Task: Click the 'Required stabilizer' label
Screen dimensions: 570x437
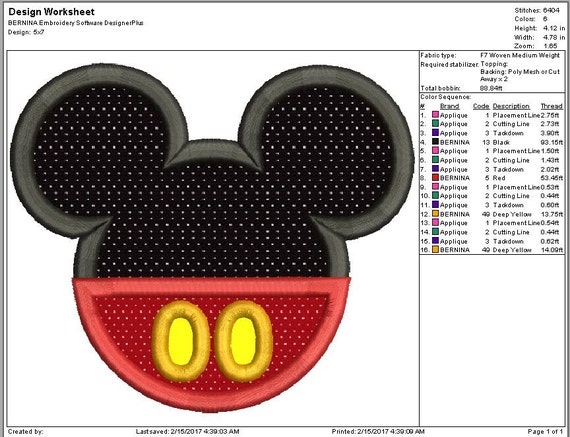Action: tap(449, 64)
